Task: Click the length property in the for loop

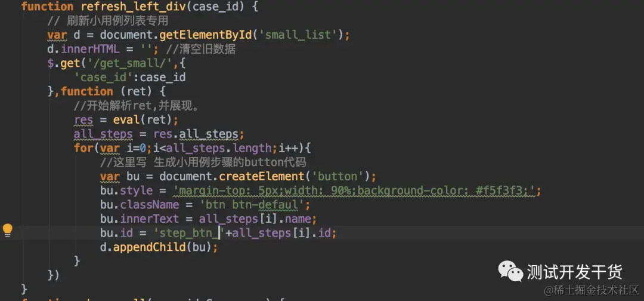Action: coord(253,148)
